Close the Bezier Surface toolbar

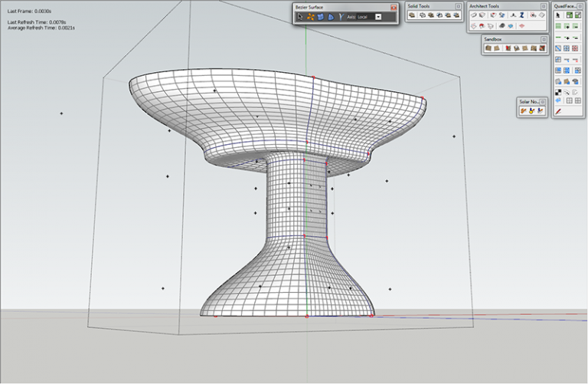[394, 7]
